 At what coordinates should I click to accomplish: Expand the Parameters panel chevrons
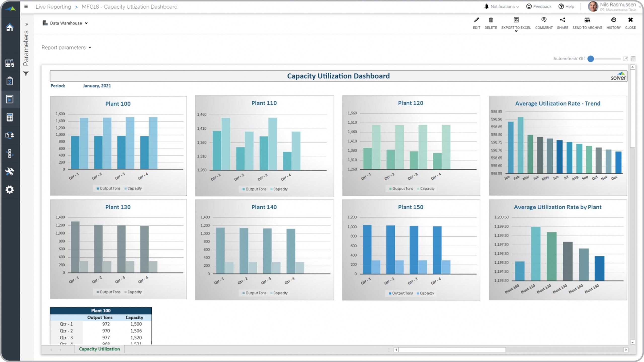coord(27,24)
